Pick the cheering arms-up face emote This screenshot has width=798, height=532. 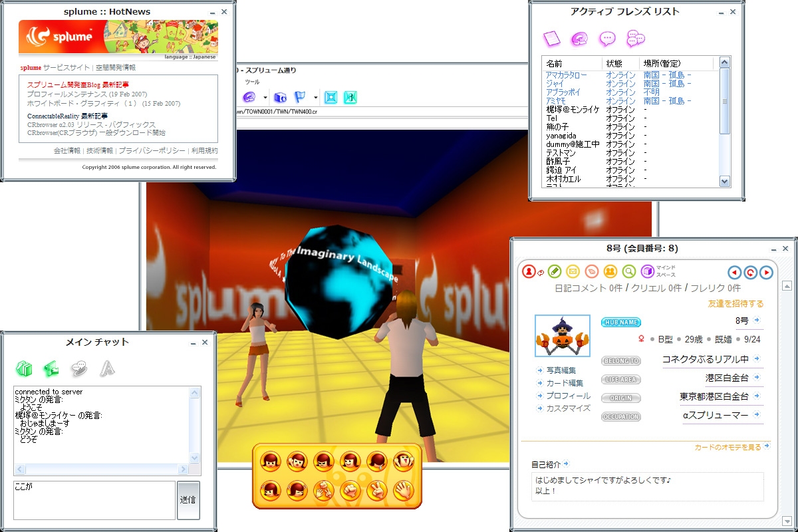[402, 460]
